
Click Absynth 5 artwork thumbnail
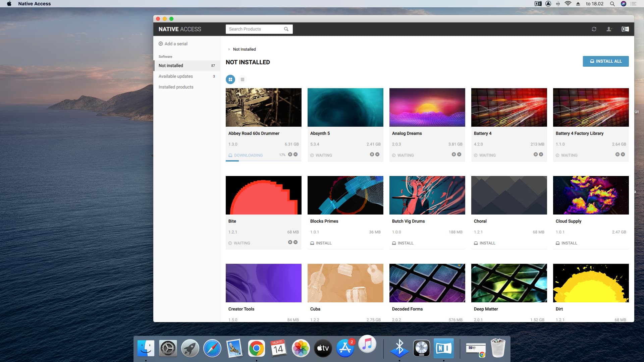pyautogui.click(x=345, y=108)
